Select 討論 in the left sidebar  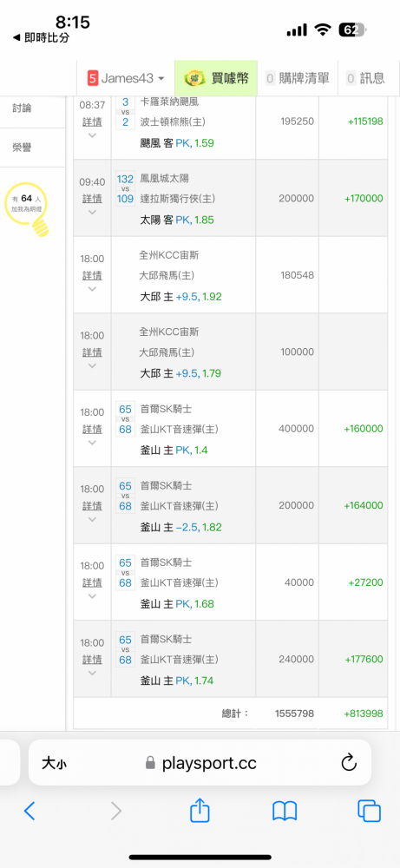[23, 108]
